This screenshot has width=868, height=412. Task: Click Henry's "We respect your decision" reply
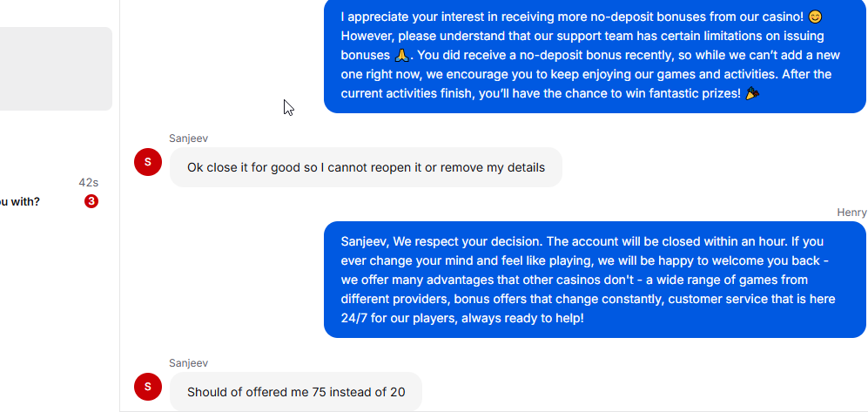coord(592,280)
